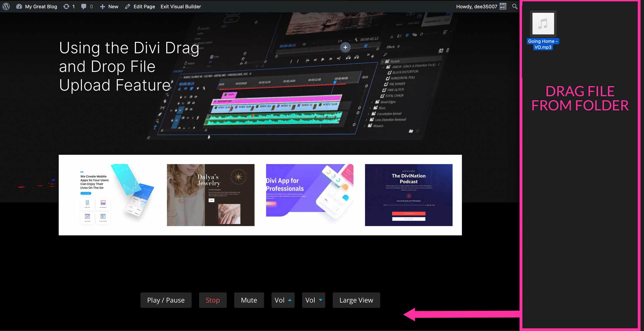The width and height of the screenshot is (644, 331).
Task: Toggle Play/Pause for audio playback
Action: point(166,300)
